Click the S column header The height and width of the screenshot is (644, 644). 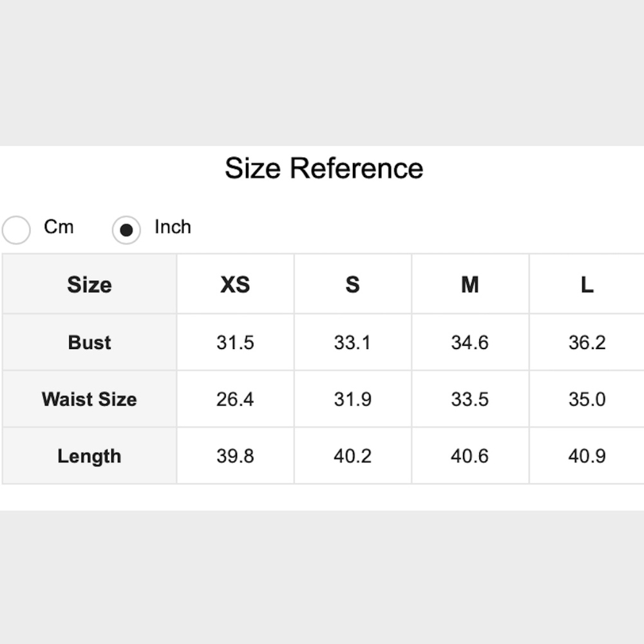(352, 285)
